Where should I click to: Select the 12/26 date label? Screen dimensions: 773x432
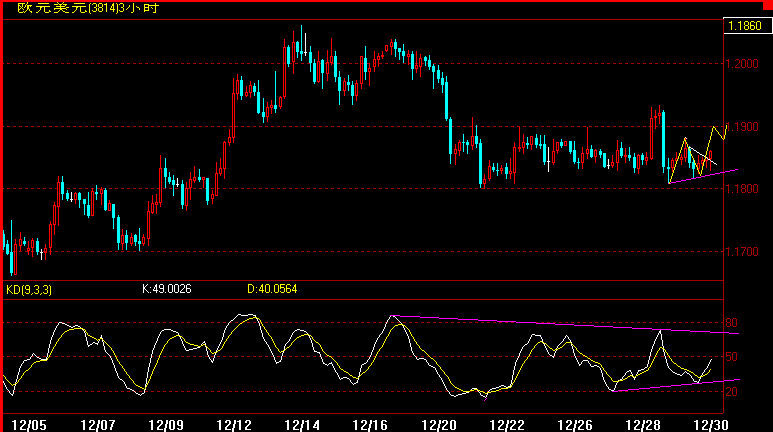575,425
